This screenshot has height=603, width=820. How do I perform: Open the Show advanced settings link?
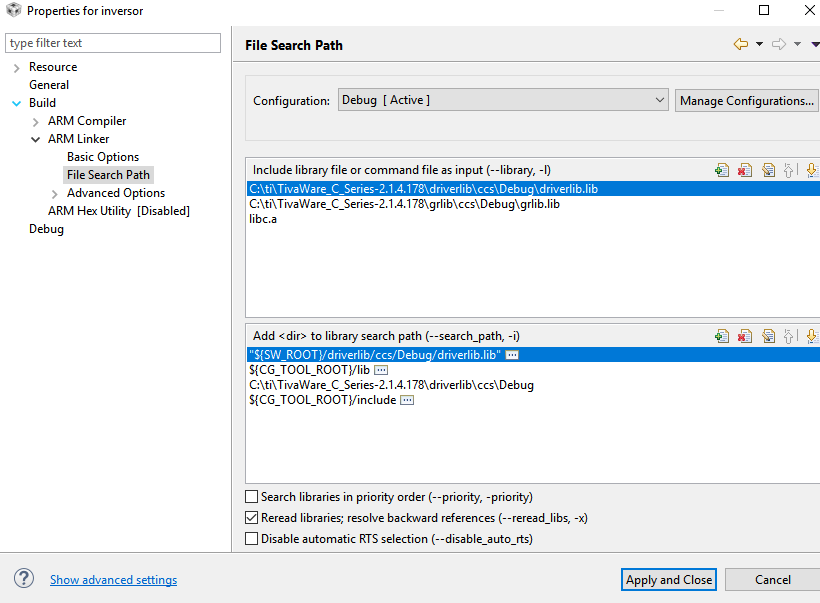point(113,580)
